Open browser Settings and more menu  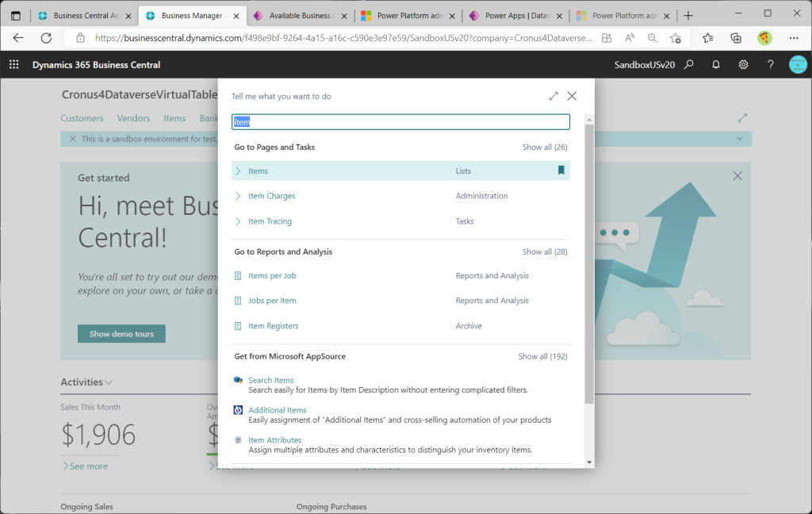794,38
